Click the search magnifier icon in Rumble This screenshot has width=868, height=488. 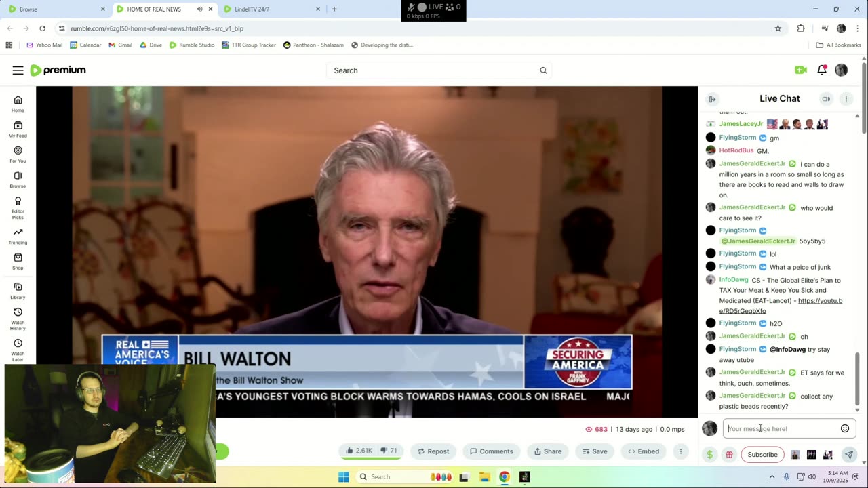coord(543,70)
